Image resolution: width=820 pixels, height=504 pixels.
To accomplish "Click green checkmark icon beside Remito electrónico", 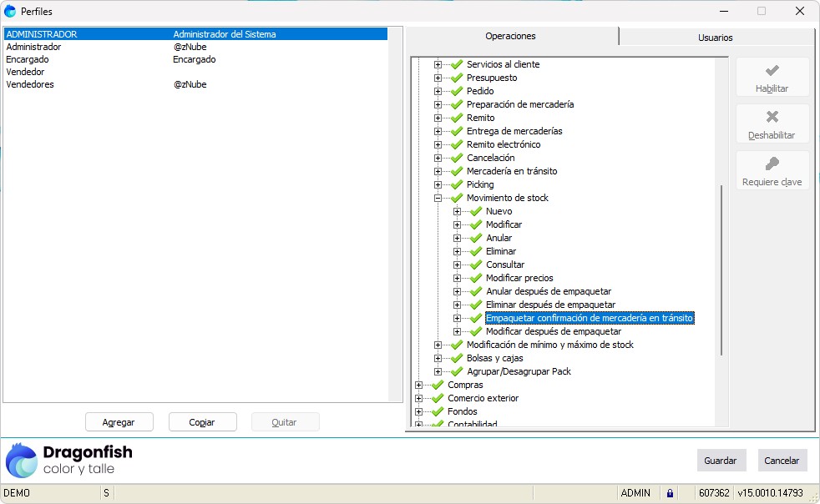I will click(x=456, y=144).
